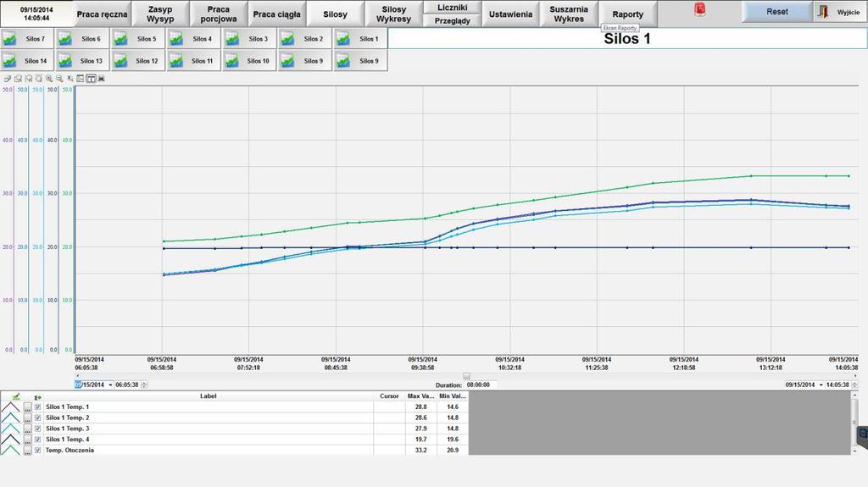Image resolution: width=868 pixels, height=487 pixels.
Task: Click the legend list vertical scrollbar
Action: click(854, 423)
